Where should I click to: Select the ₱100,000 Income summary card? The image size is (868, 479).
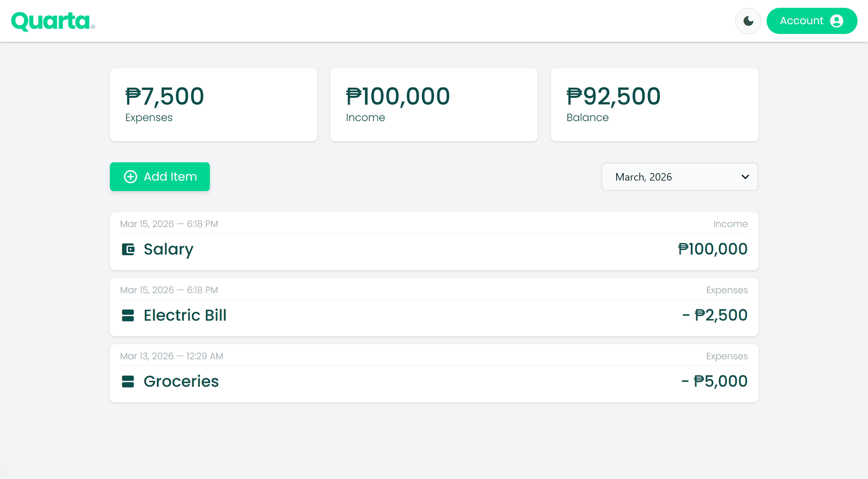tap(434, 105)
